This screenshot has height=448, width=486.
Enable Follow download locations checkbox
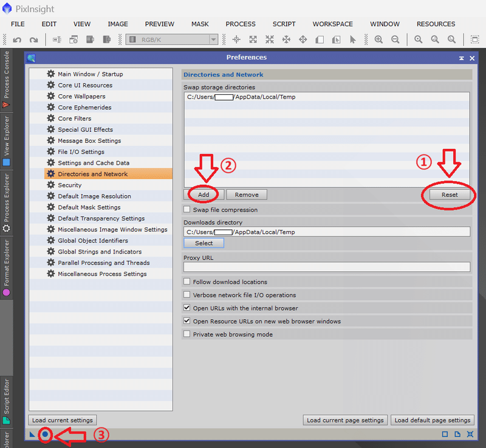point(187,281)
